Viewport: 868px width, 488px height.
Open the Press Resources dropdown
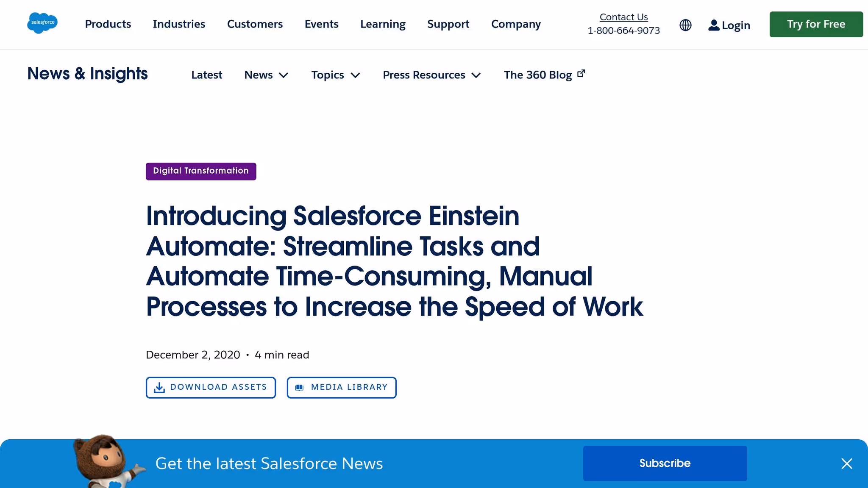[431, 75]
